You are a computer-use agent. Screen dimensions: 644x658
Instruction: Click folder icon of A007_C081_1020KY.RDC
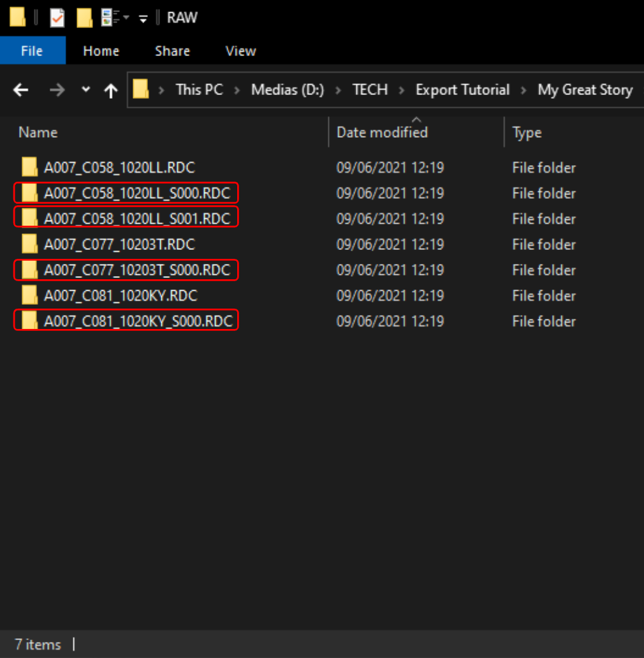click(x=29, y=295)
